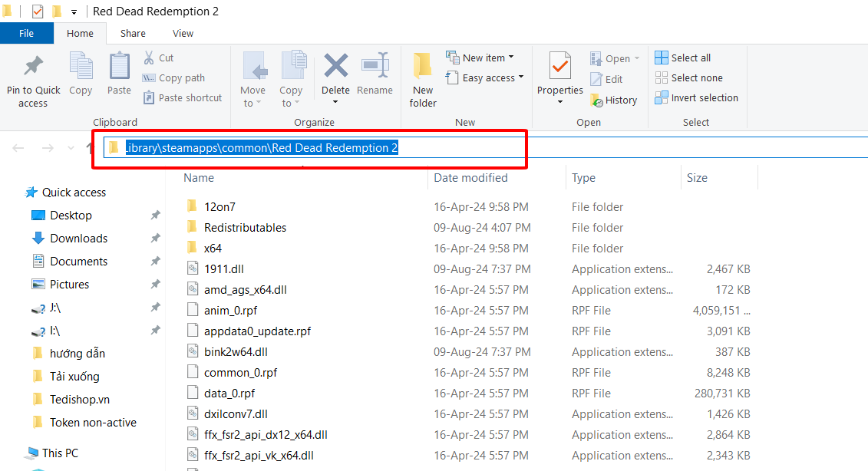Select Downloads in the Quick access pane

pos(78,239)
